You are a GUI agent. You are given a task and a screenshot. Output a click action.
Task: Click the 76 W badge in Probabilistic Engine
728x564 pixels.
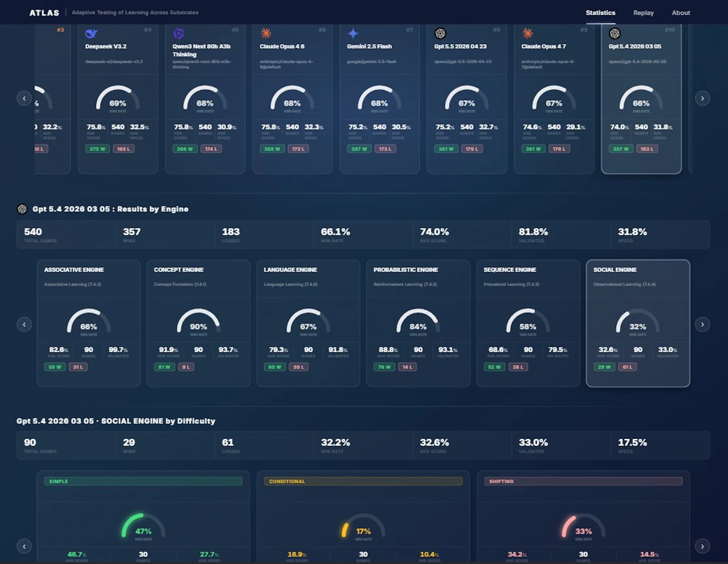click(x=384, y=367)
